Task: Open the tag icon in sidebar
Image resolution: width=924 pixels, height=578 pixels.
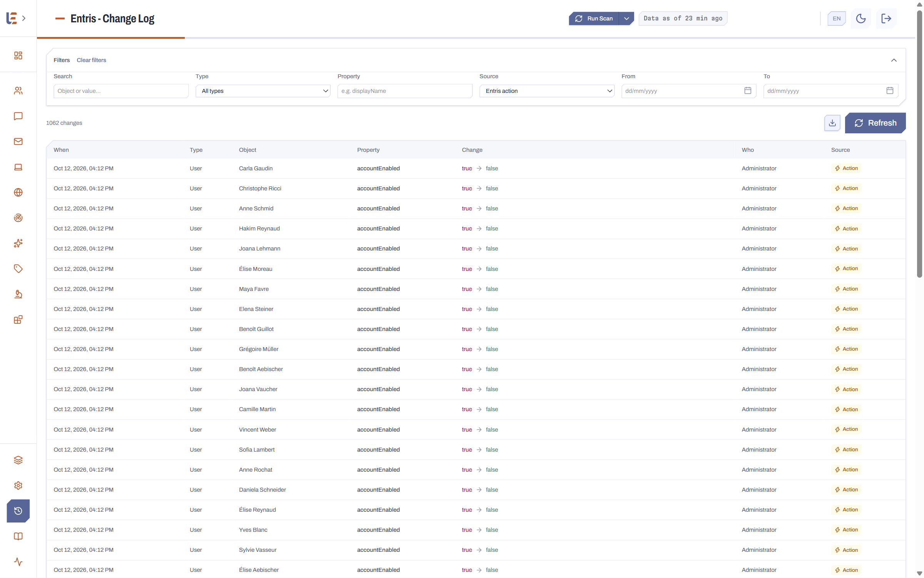Action: click(x=18, y=269)
